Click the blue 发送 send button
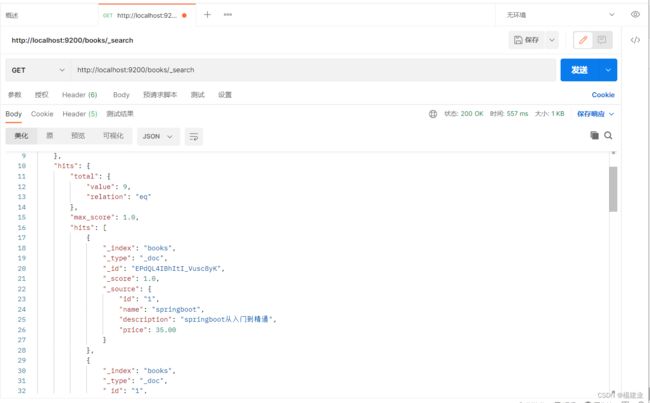This screenshot has height=403, width=650. [x=580, y=70]
